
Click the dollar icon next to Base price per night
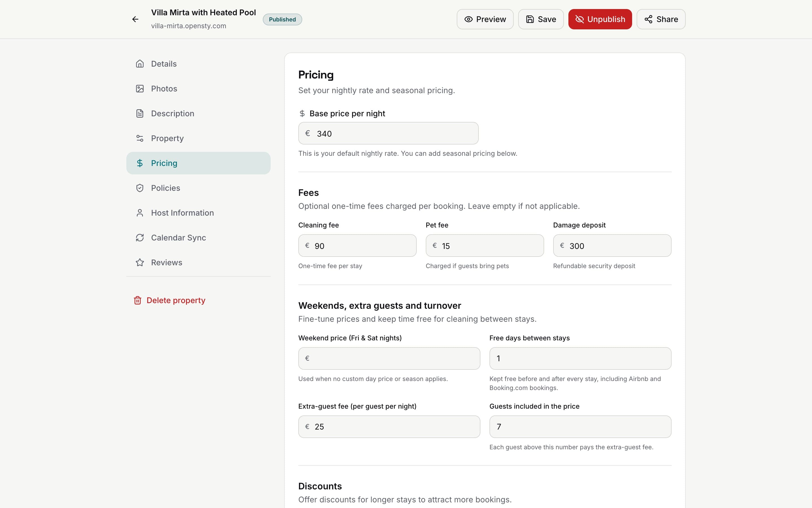click(302, 113)
